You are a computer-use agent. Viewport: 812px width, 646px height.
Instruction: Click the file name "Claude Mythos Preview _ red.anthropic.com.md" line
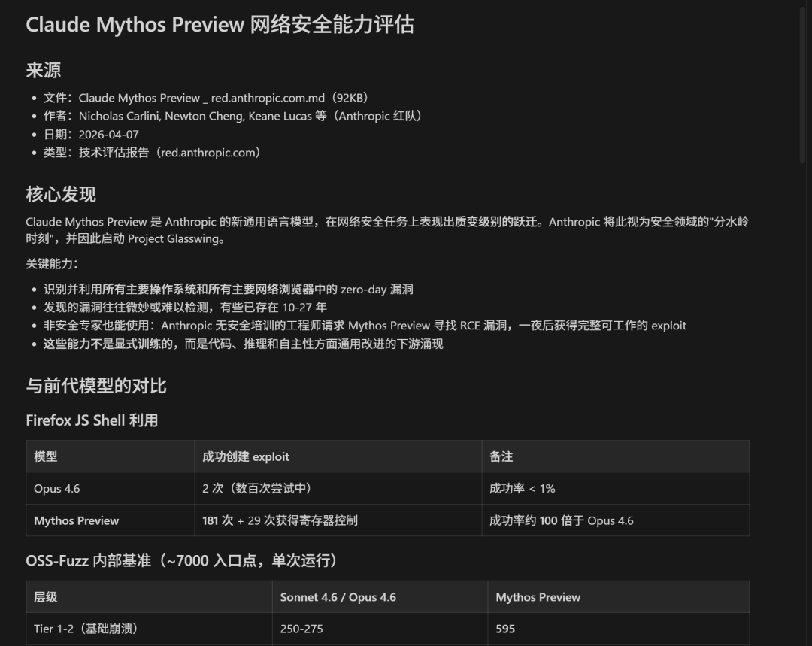pos(205,98)
